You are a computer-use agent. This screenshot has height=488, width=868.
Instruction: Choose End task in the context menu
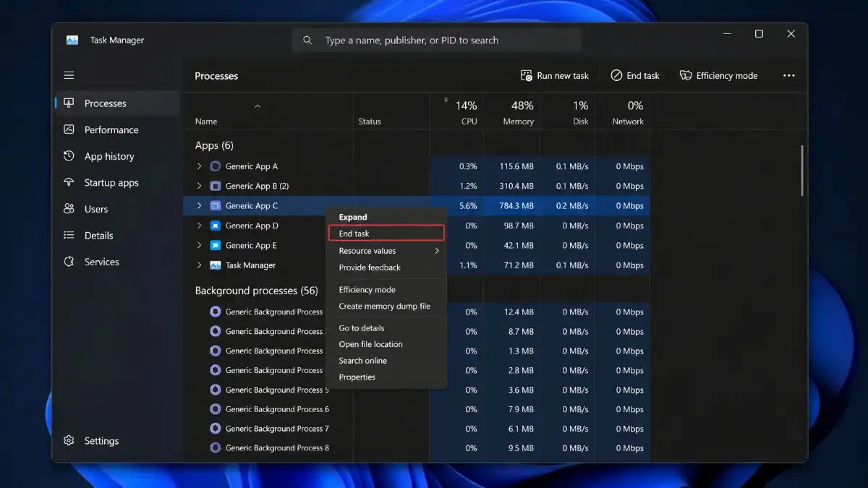coord(386,234)
